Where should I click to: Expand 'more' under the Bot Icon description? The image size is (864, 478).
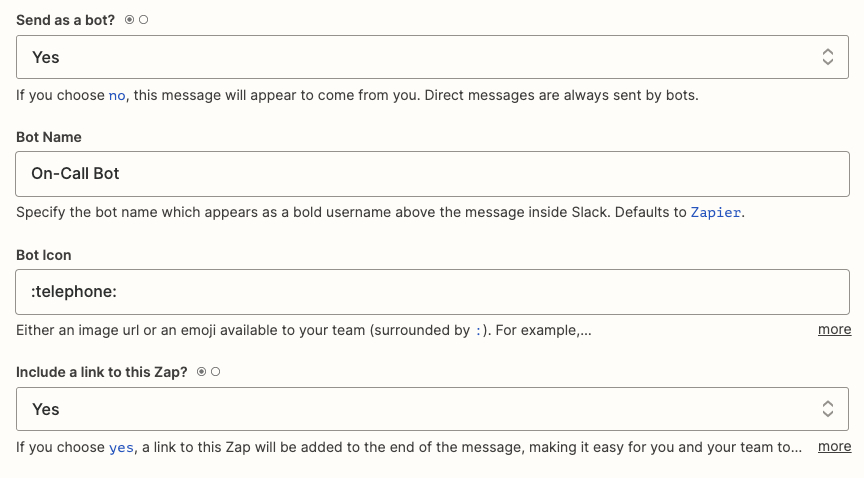pos(834,329)
